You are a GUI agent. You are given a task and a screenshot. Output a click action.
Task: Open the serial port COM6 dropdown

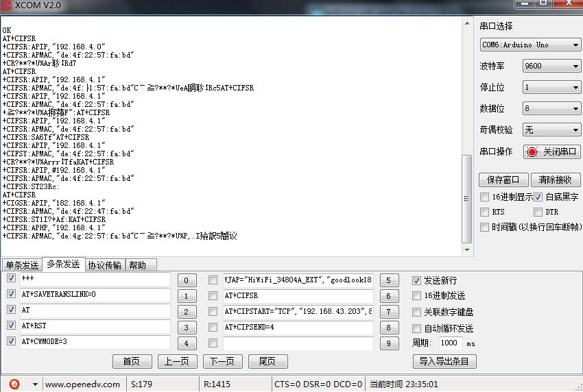point(530,45)
